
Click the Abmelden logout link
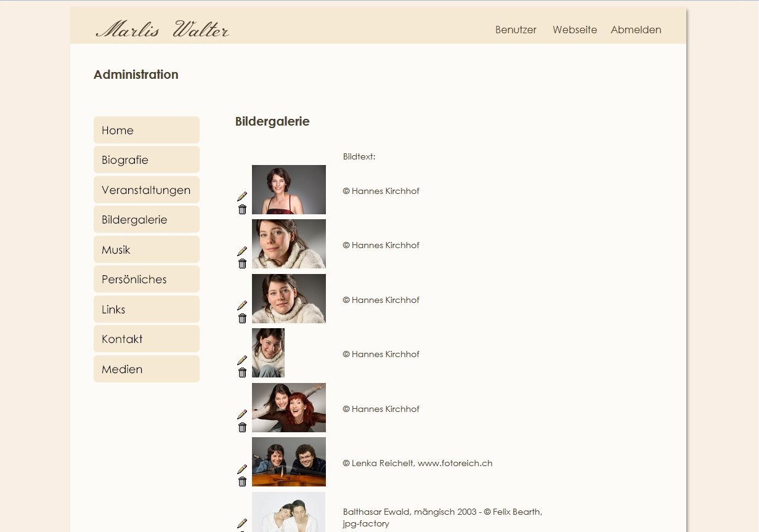click(636, 30)
